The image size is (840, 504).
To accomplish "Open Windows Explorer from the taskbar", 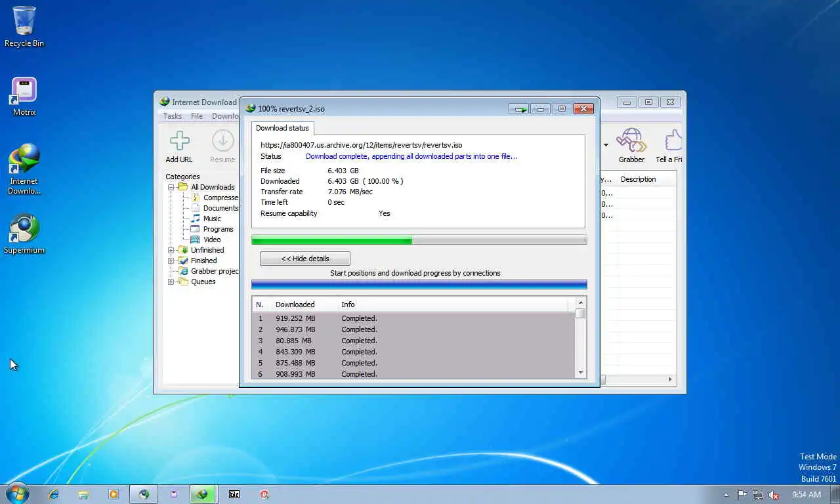I will 83,494.
